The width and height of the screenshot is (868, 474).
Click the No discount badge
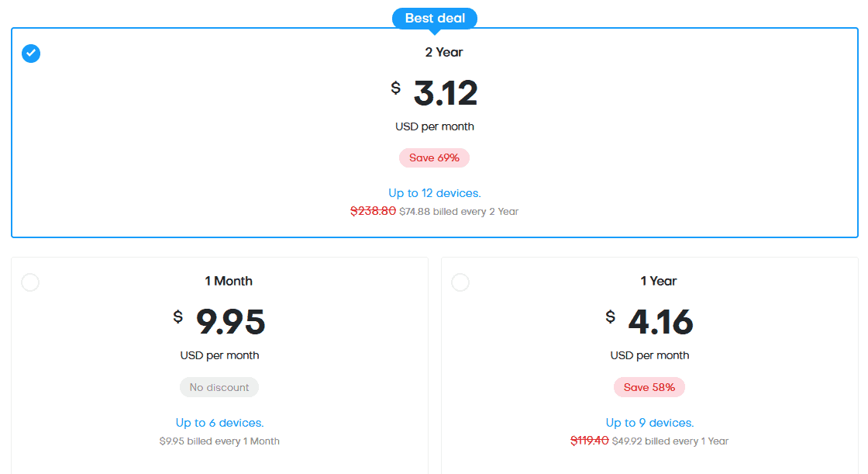(x=219, y=387)
